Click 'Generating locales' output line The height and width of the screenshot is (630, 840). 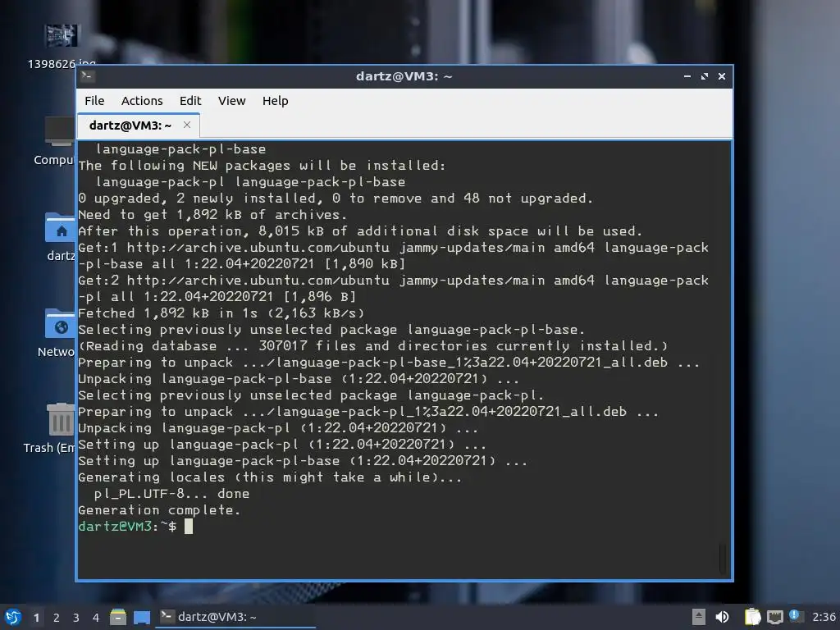point(270,477)
